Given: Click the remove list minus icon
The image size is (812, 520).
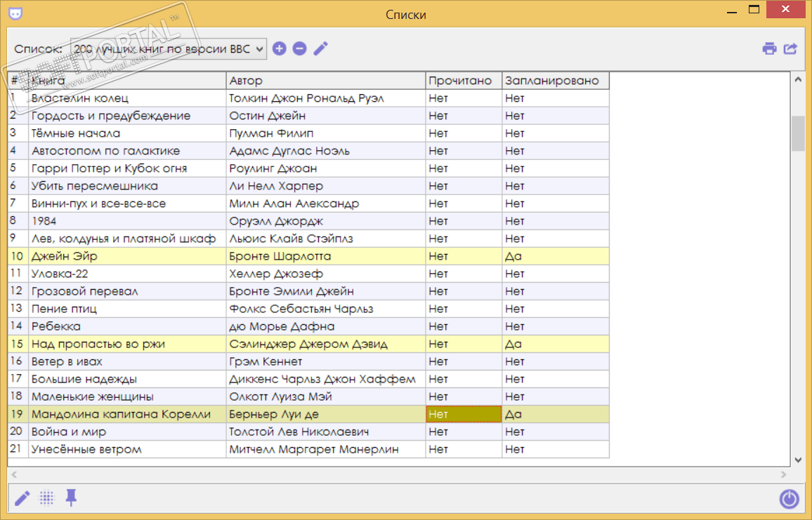Looking at the screenshot, I should (x=299, y=48).
